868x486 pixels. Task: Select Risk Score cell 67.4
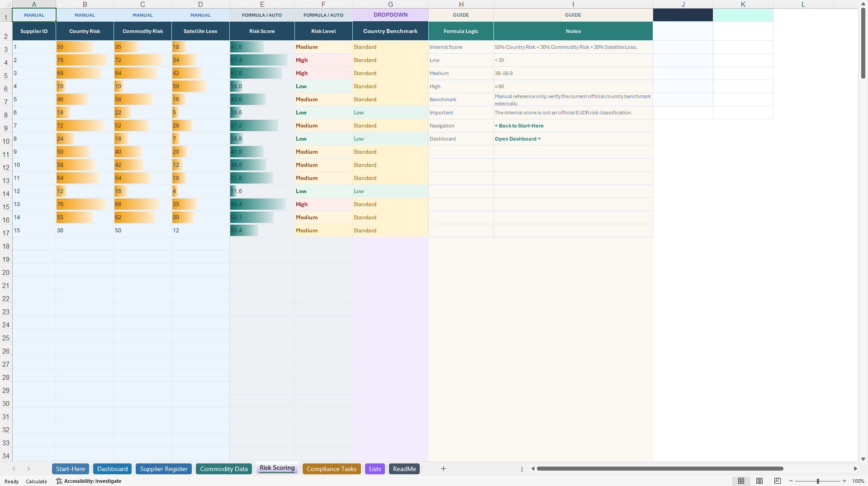(262, 60)
